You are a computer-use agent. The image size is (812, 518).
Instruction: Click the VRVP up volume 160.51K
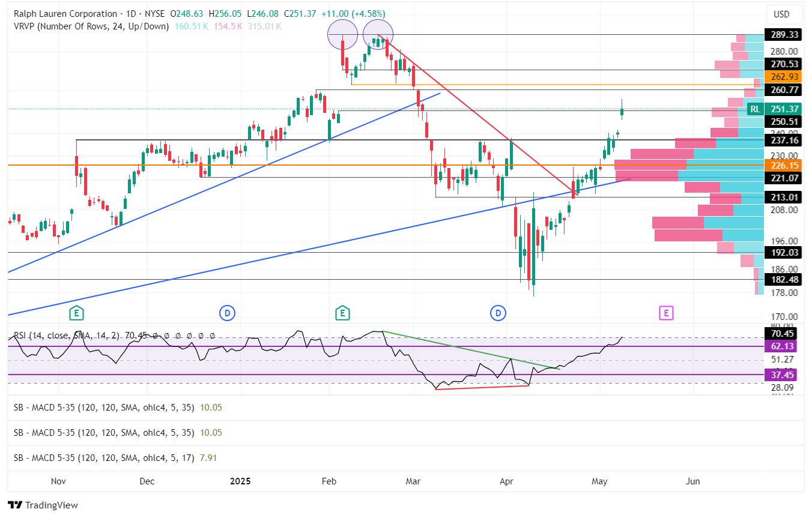click(192, 26)
